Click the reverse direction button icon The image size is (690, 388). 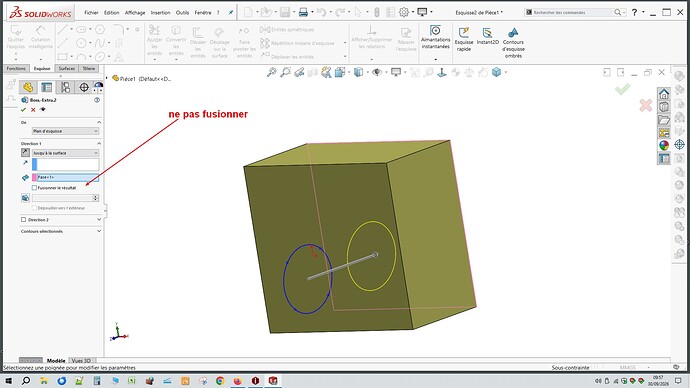25,153
